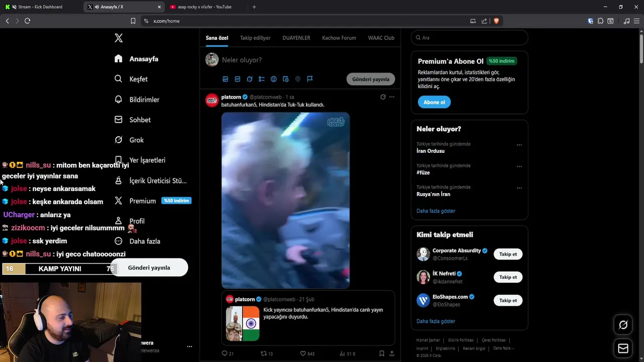Switch to Kachow Forum tab
The width and height of the screenshot is (644, 362).
[x=339, y=38]
